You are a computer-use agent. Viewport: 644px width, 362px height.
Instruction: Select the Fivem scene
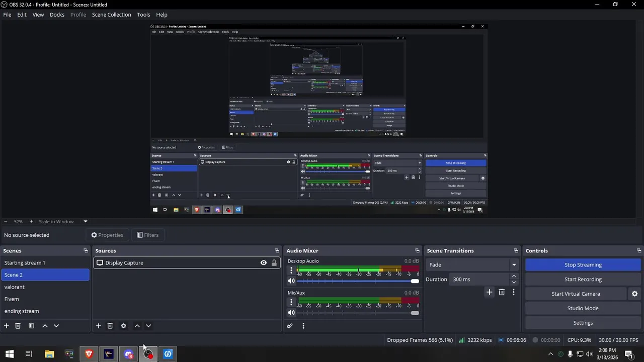pos(45,299)
